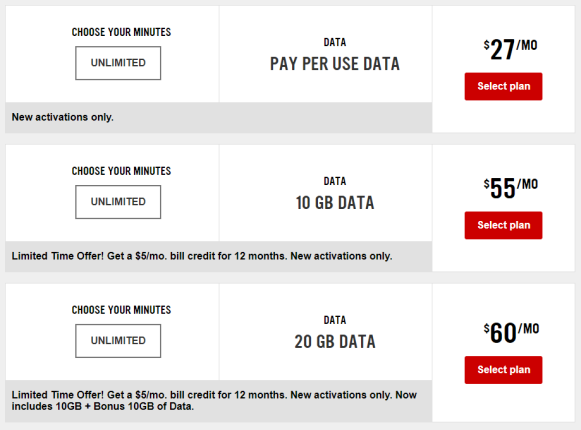Image resolution: width=581 pixels, height=430 pixels.
Task: Pick UNLIMITED minutes in the pay per use plan
Action: tap(118, 63)
